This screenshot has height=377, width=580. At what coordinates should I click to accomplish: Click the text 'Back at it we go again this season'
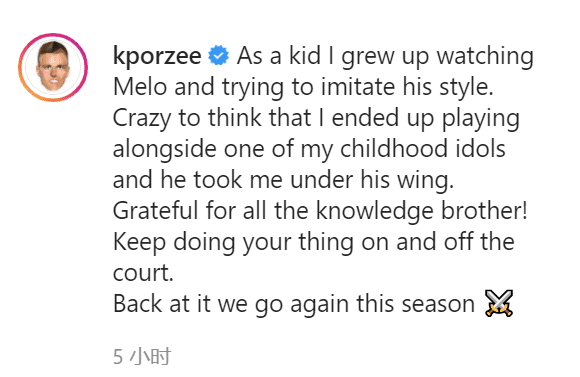[294, 304]
